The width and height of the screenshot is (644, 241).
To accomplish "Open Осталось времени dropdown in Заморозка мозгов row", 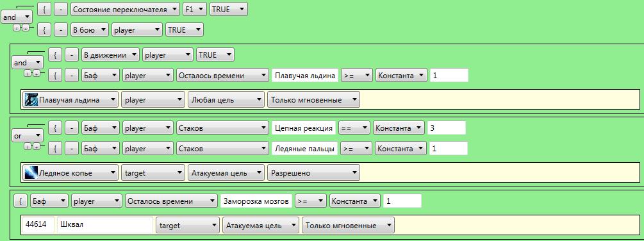I will (x=172, y=201).
